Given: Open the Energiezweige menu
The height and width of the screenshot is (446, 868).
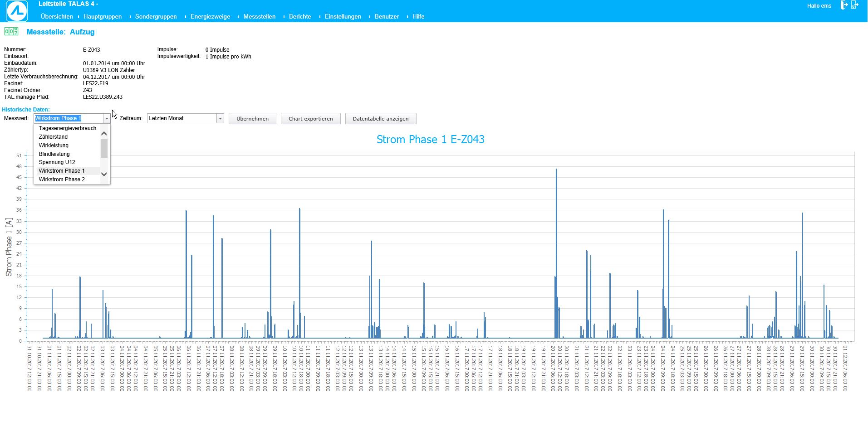Looking at the screenshot, I should tap(210, 16).
